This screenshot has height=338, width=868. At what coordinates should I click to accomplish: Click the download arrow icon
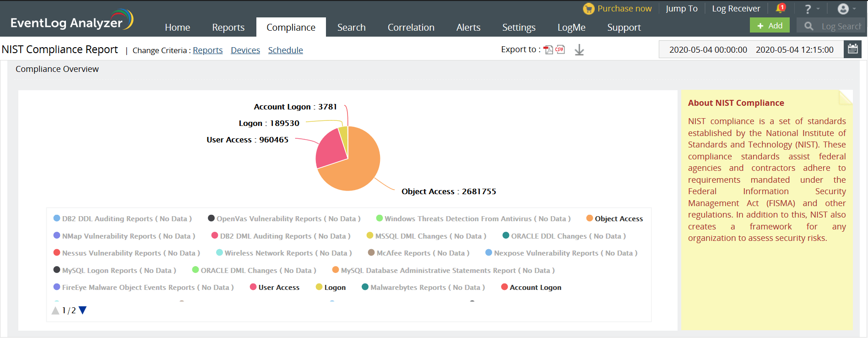tap(579, 50)
